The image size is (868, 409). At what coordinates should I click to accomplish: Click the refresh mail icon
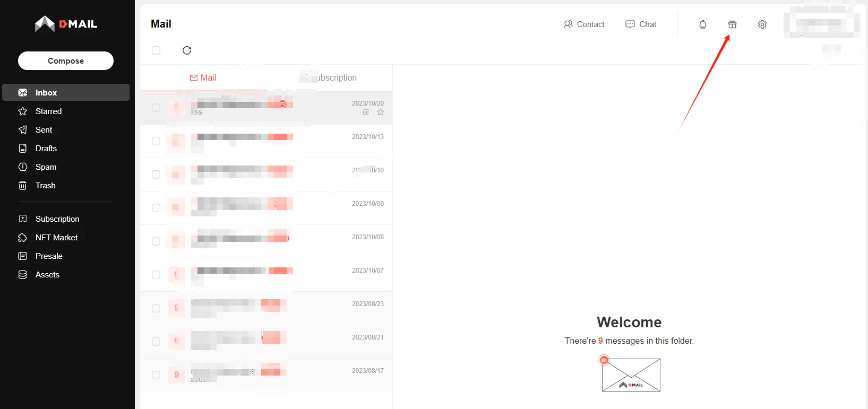tap(187, 50)
